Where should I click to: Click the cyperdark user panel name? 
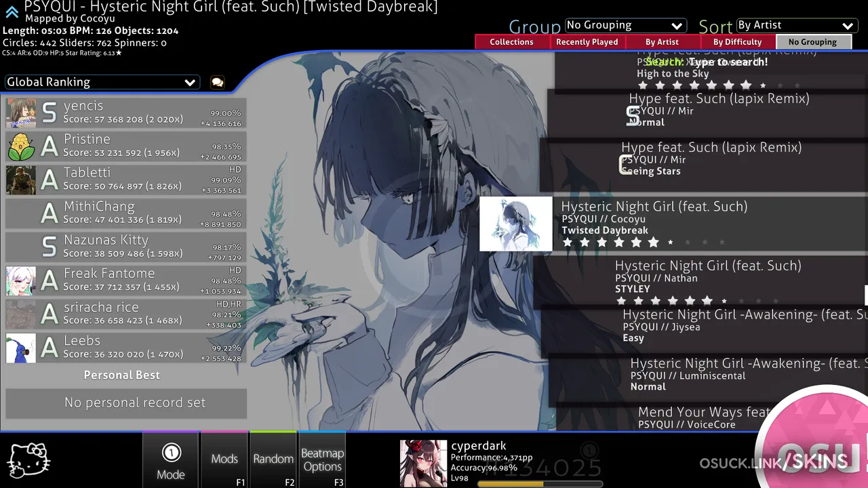tap(479, 446)
